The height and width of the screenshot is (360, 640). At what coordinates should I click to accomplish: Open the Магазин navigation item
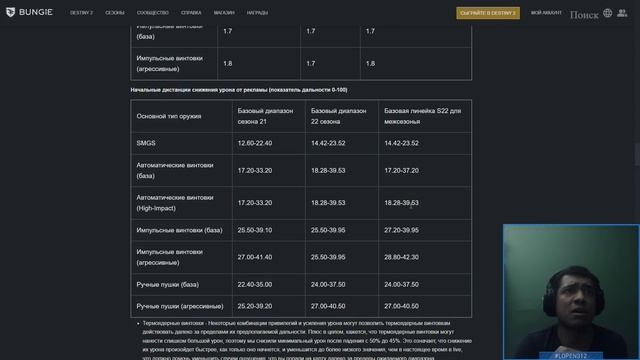(224, 13)
